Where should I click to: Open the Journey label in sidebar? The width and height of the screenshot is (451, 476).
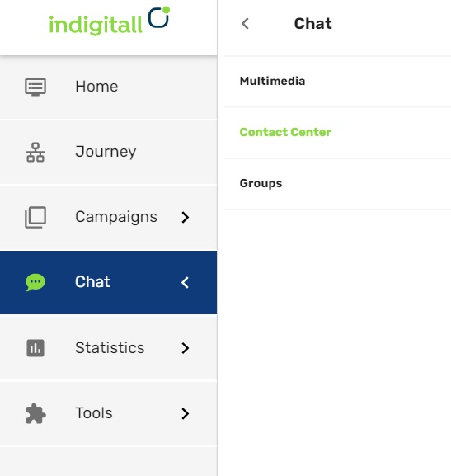[x=106, y=152]
